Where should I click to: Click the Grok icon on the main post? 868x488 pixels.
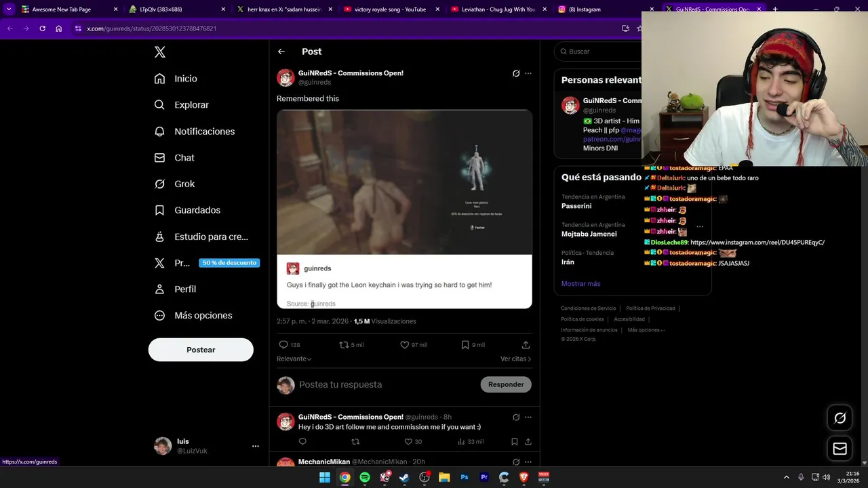tap(516, 73)
